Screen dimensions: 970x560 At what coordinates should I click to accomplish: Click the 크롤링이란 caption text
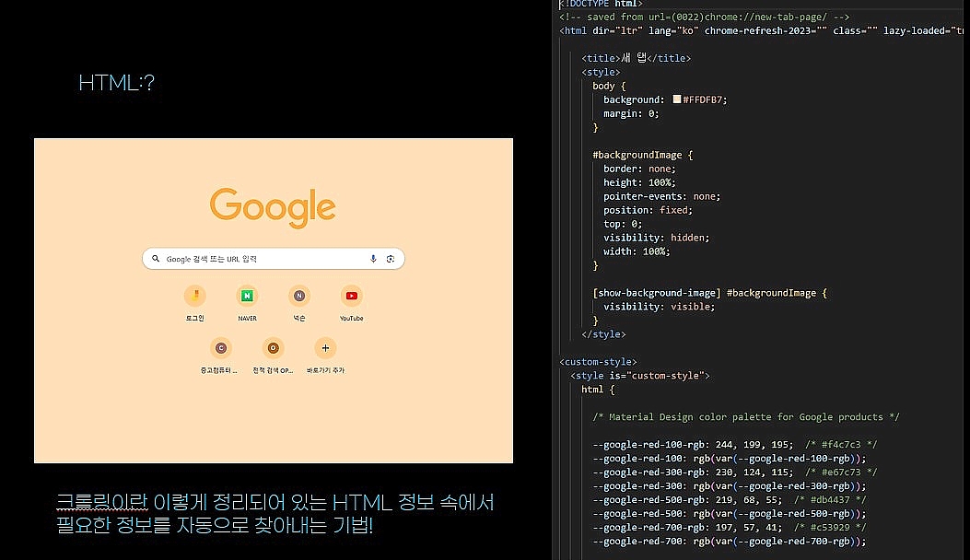(x=101, y=501)
